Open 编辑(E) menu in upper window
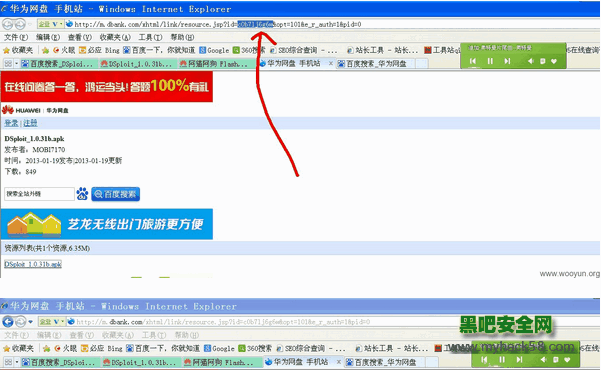The width and height of the screenshot is (601, 370). click(48, 37)
